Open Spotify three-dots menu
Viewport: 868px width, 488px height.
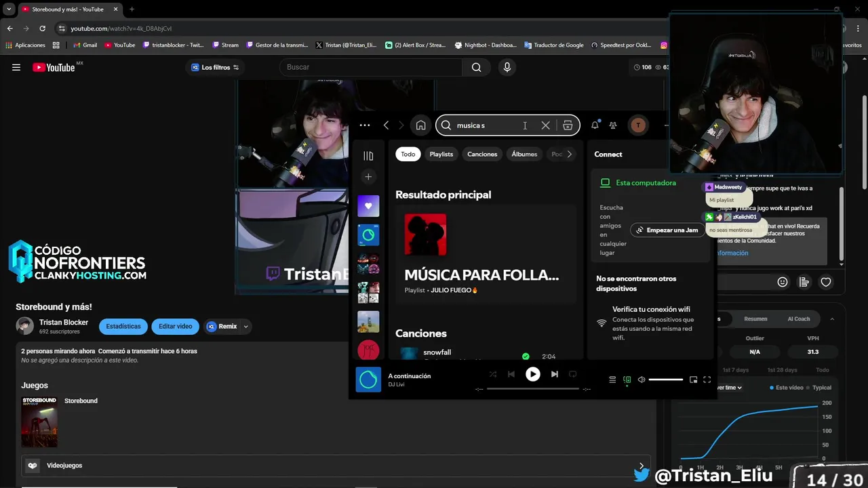coord(365,125)
